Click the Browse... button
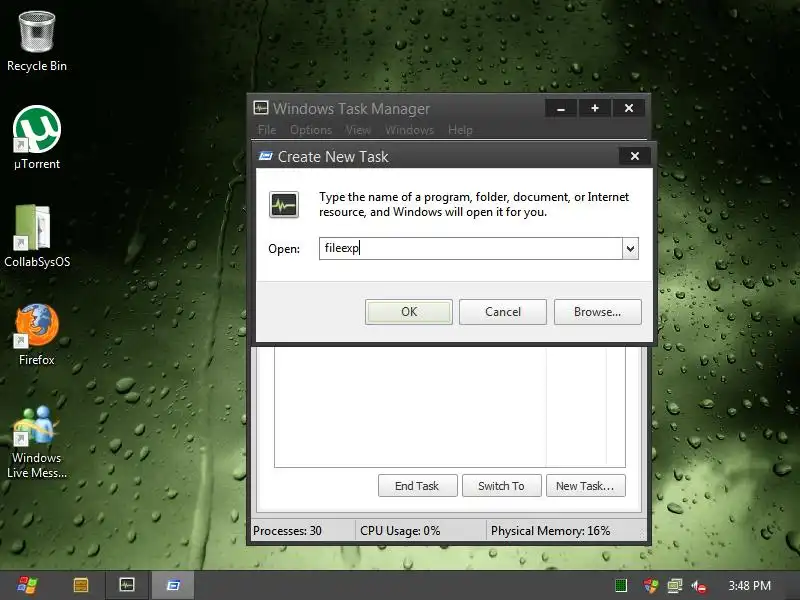Screen dimensions: 800x600 coord(597,312)
